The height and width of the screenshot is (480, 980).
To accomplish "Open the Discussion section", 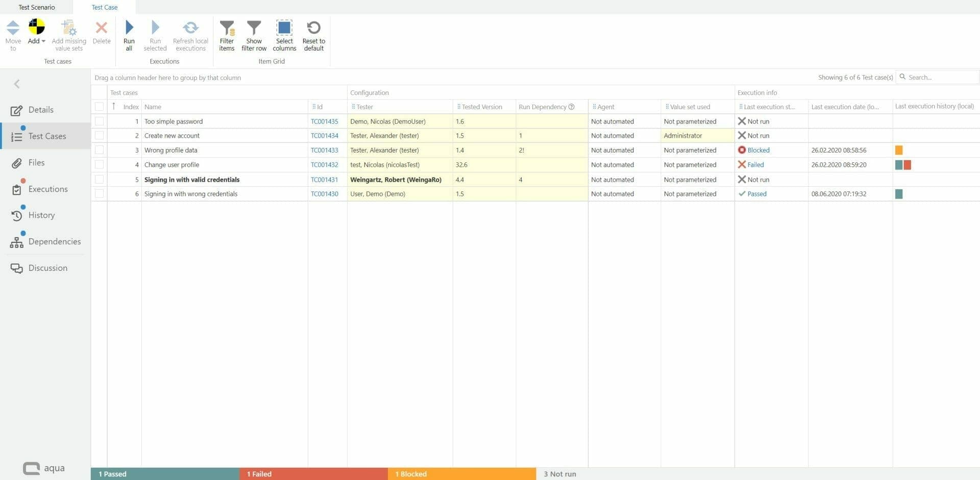I will click(45, 268).
